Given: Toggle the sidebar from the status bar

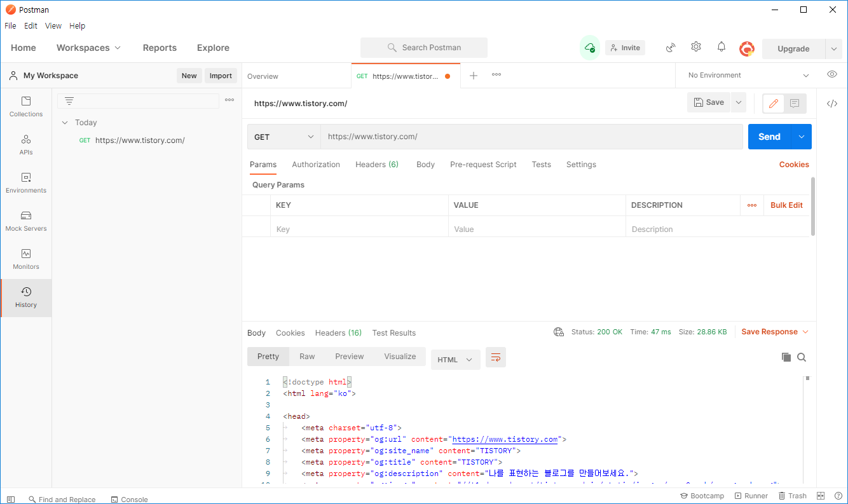Looking at the screenshot, I should tap(11, 499).
